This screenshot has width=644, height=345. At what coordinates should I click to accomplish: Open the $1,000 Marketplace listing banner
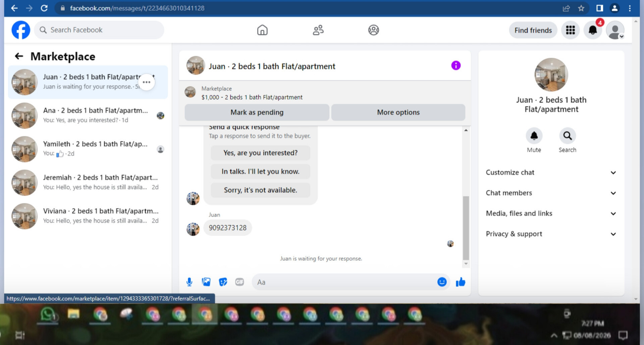coord(325,93)
